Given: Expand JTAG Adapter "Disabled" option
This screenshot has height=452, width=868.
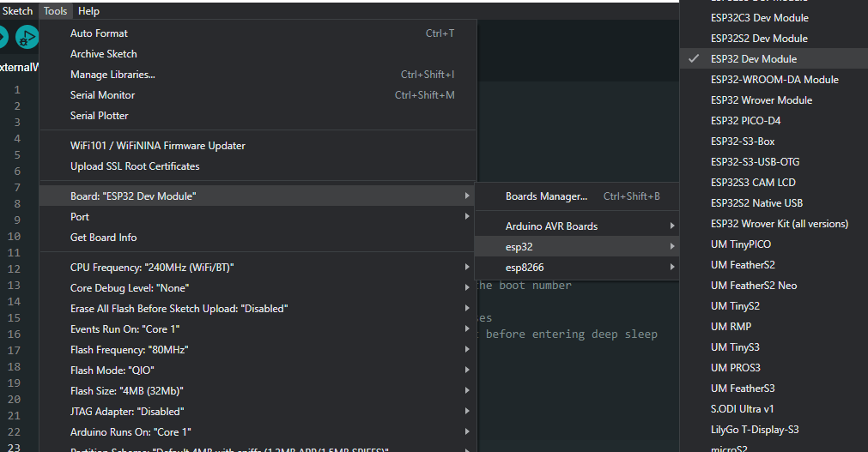Looking at the screenshot, I should coord(258,411).
